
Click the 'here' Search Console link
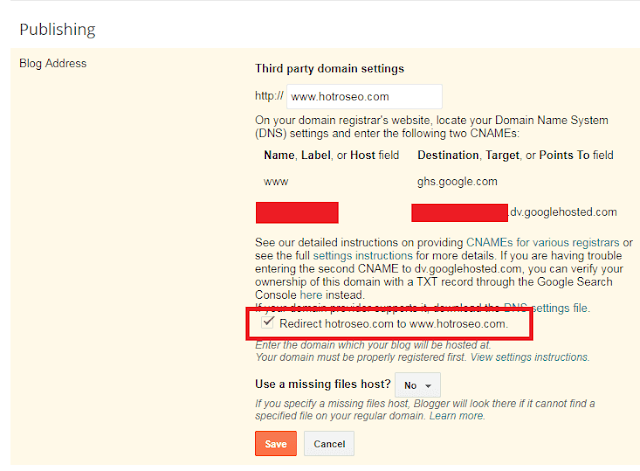point(311,295)
